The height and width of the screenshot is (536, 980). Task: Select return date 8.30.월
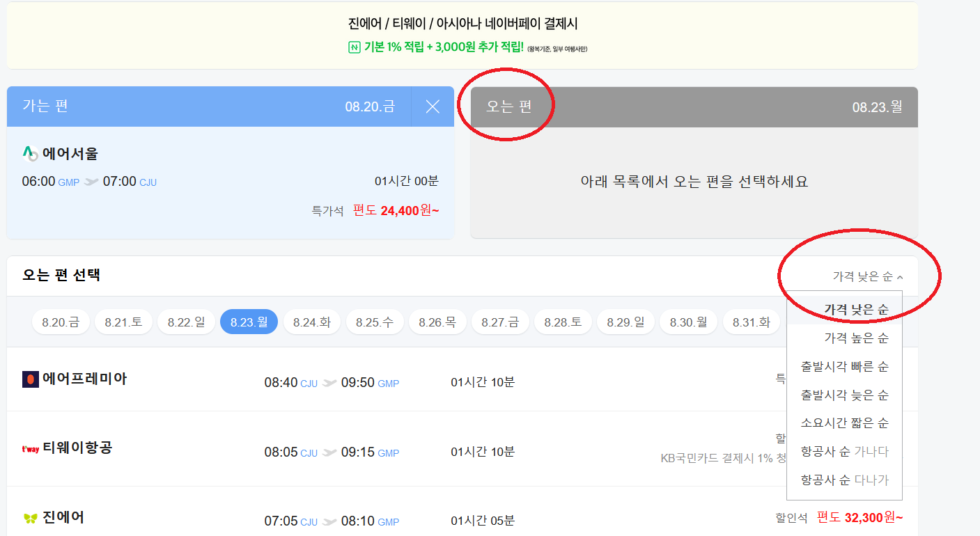point(688,322)
